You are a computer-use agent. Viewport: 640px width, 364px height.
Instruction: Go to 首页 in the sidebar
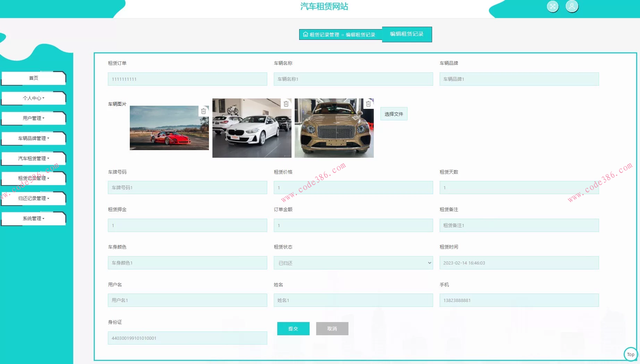[x=34, y=78]
